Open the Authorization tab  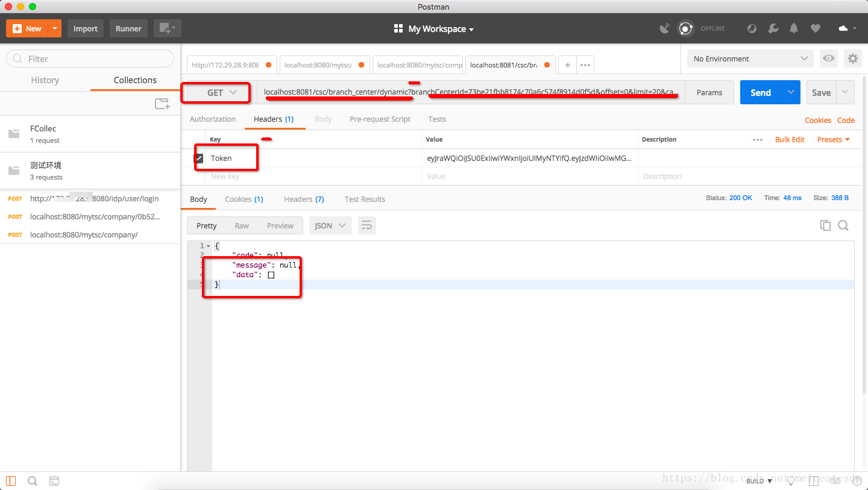[213, 119]
